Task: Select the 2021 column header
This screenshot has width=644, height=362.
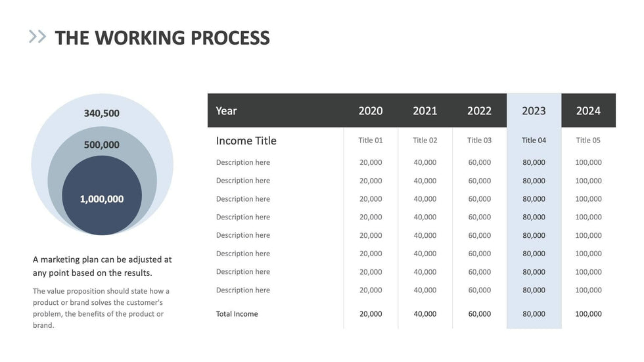Action: (425, 110)
